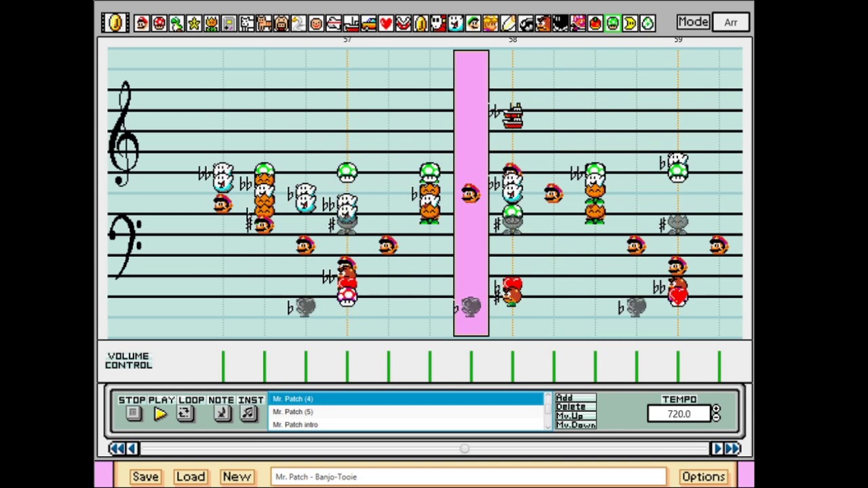The height and width of the screenshot is (488, 868).
Task: Click the large coin filmstrip icon
Action: click(115, 22)
